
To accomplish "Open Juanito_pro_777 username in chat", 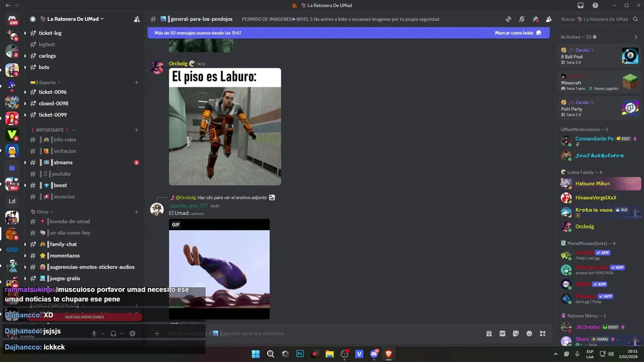I will click(188, 206).
